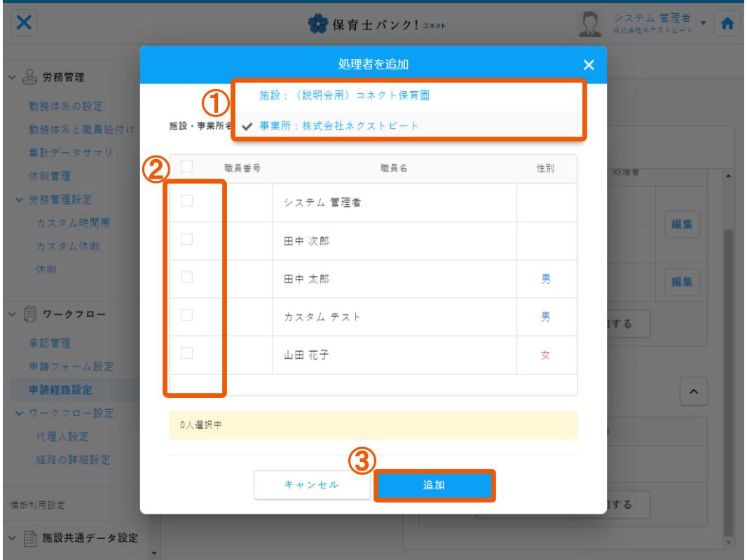Close the 処理者を追加 dialog with X
Image resolution: width=747 pixels, height=560 pixels.
click(589, 65)
